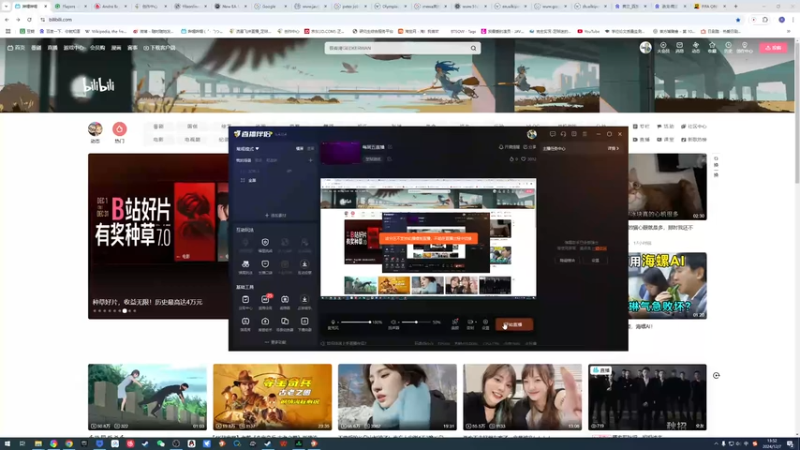Mute the microphone icon in Livehime
Image resolution: width=800 pixels, height=450 pixels.
[x=333, y=322]
